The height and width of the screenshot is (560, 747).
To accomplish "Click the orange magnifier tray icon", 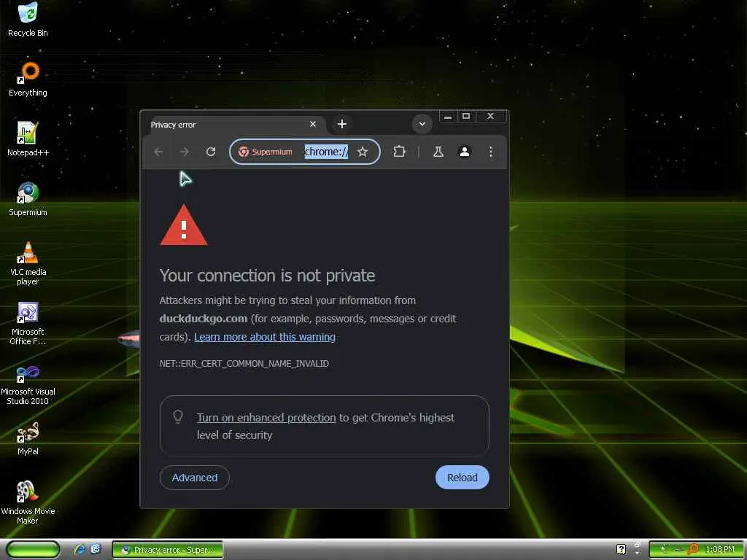I will 694,549.
